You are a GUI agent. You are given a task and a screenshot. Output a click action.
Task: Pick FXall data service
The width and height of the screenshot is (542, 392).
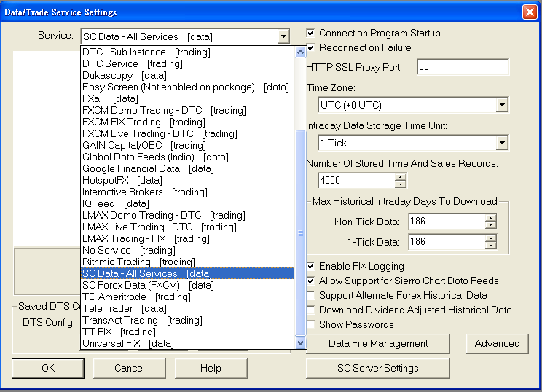188,98
